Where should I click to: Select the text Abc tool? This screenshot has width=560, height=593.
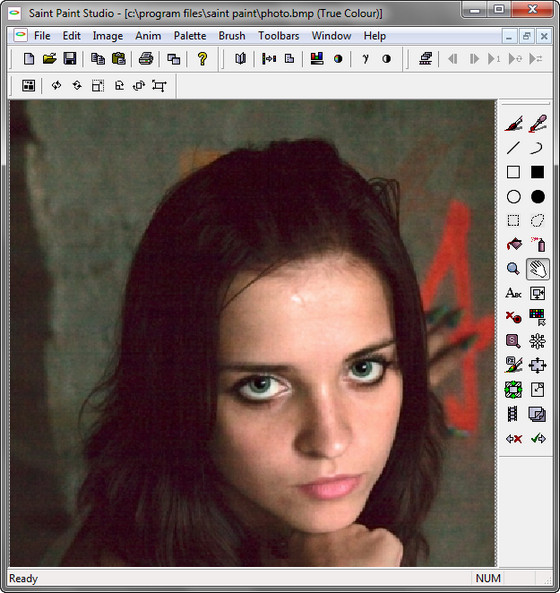point(513,293)
